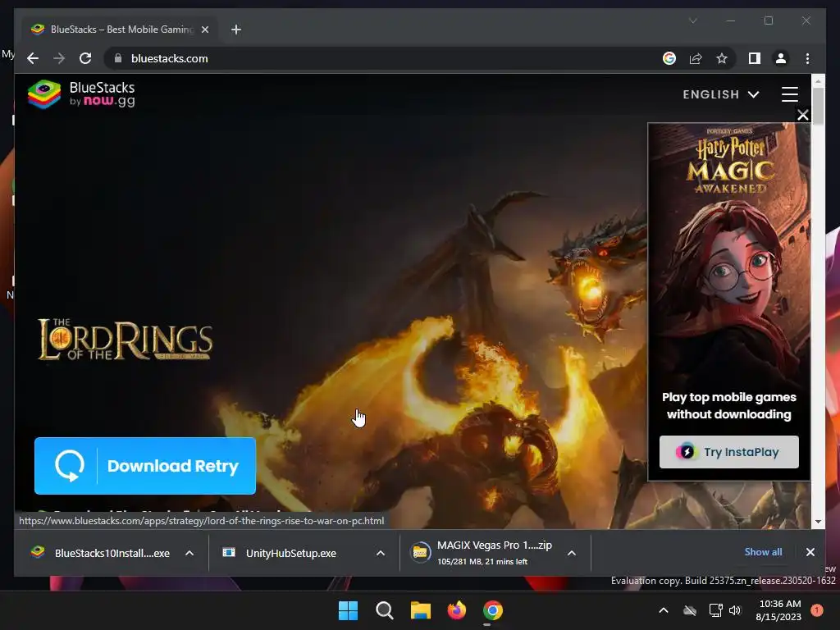Open the clock and date panel
This screenshot has height=630, width=840.
point(779,610)
